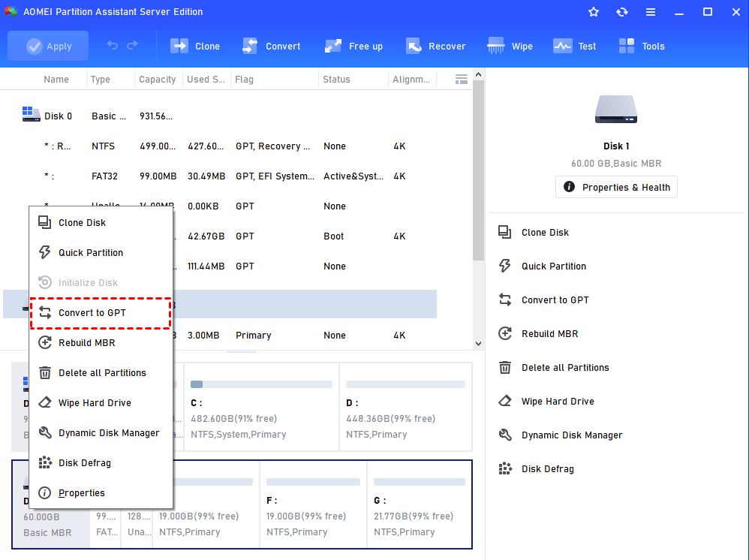Select the C: partition block in disk map
The height and width of the screenshot is (560, 749).
[262, 407]
